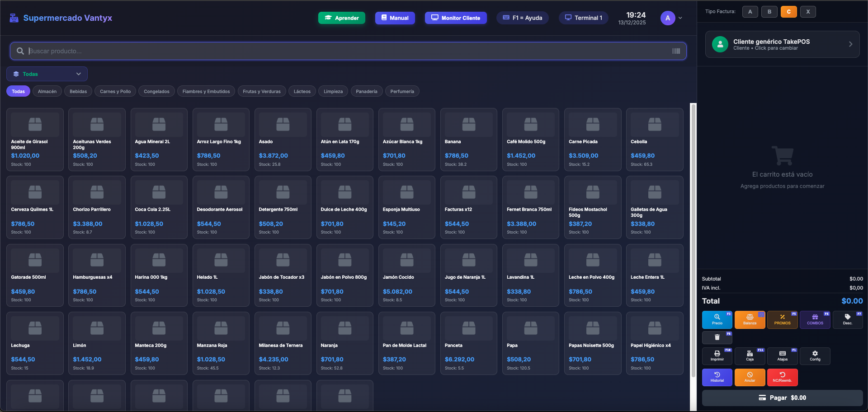Expand Cliente genérico TakePOS selector
868x412 pixels.
pyautogui.click(x=782, y=44)
